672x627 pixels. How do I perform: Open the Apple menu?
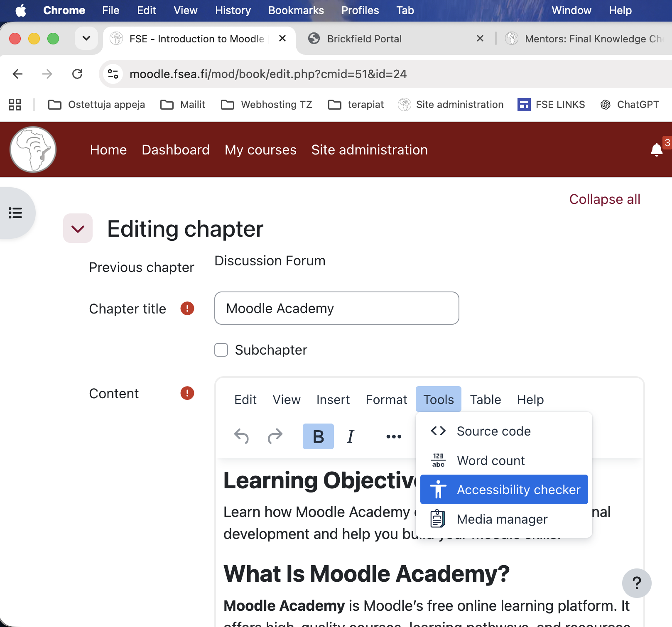(x=21, y=10)
